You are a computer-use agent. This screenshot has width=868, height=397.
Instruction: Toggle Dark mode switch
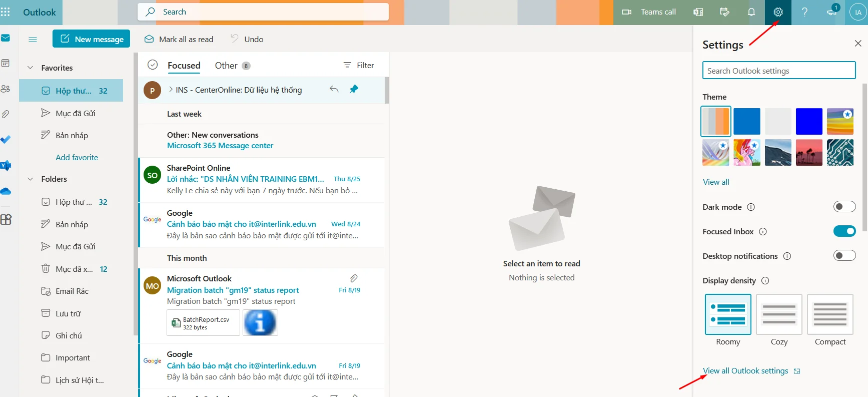pyautogui.click(x=844, y=206)
